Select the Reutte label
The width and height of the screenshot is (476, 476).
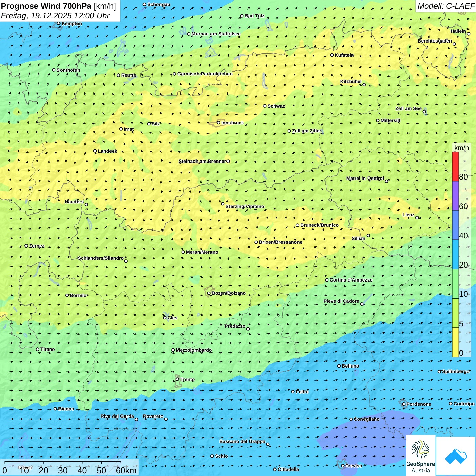[129, 75]
